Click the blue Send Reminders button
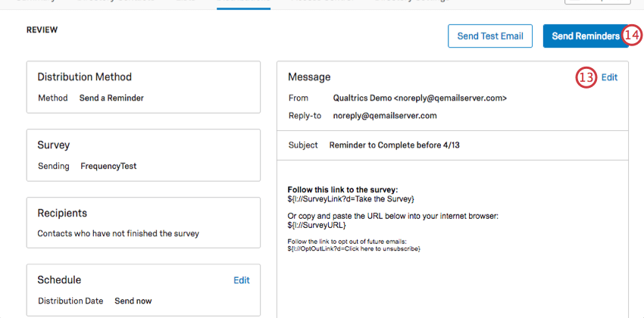 [x=585, y=36]
